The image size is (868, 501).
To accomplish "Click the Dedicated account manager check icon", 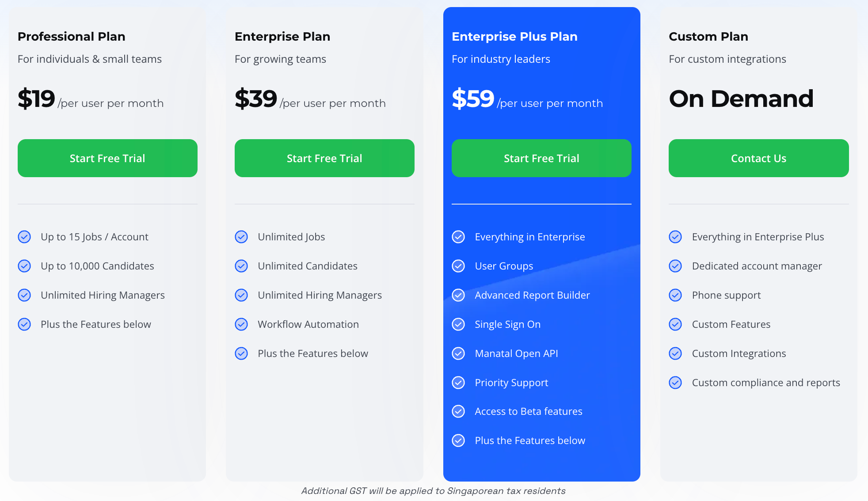I will [x=676, y=266].
